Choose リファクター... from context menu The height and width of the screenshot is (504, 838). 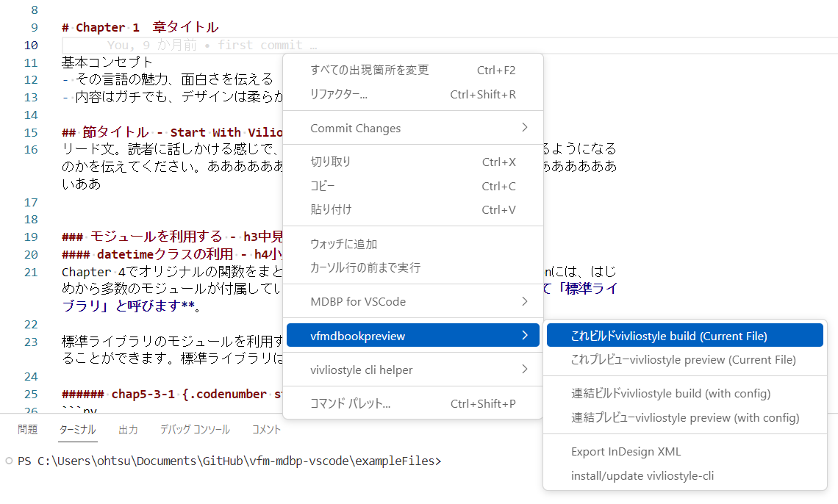click(412, 95)
